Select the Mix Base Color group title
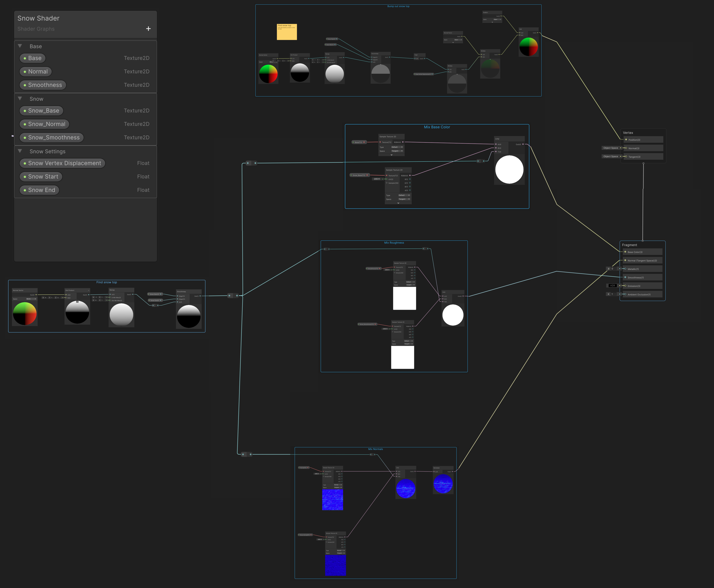Screen dimensions: 714x588 coord(437,127)
